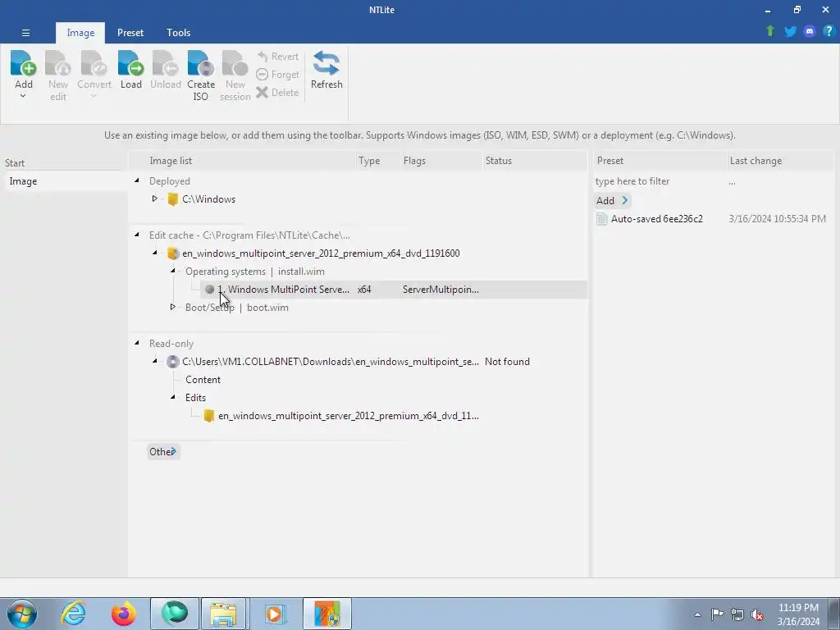Screen dimensions: 840x630
Task: Switch to the Preset tab
Action: click(x=130, y=33)
